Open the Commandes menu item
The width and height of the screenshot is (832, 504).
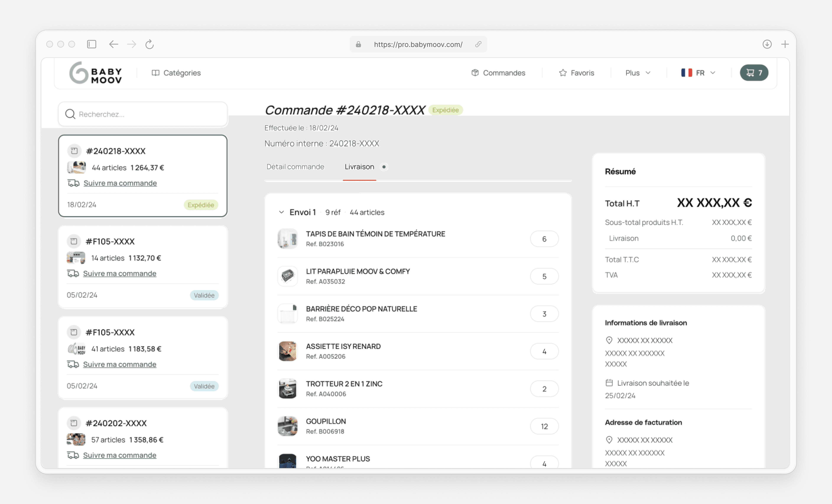(498, 73)
